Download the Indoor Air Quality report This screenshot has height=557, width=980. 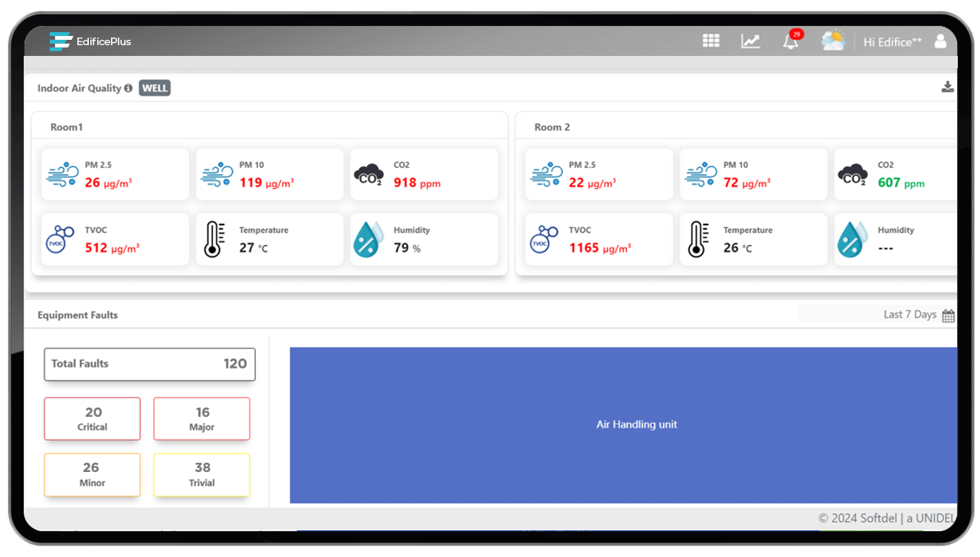pyautogui.click(x=948, y=87)
